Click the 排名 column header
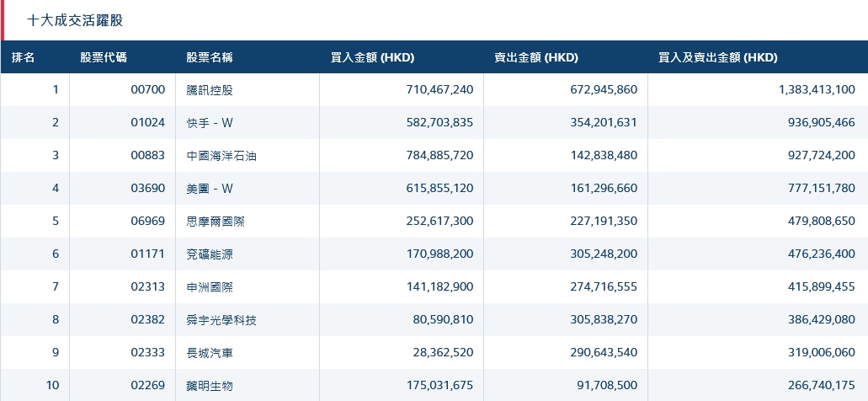 (24, 58)
